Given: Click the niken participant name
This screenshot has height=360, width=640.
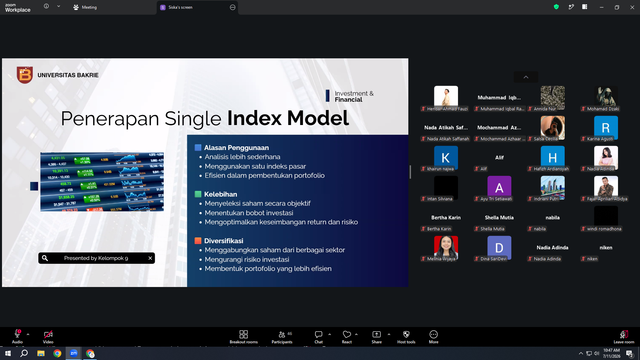Looking at the screenshot, I should coord(606,247).
